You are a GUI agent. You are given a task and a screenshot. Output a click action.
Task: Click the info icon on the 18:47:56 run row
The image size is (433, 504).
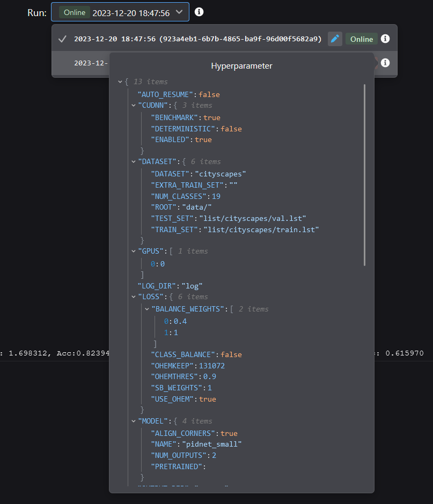click(385, 39)
